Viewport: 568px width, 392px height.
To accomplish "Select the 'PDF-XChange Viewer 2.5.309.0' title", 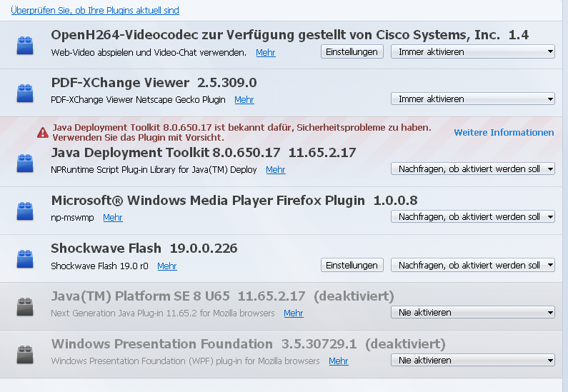I will pos(154,83).
